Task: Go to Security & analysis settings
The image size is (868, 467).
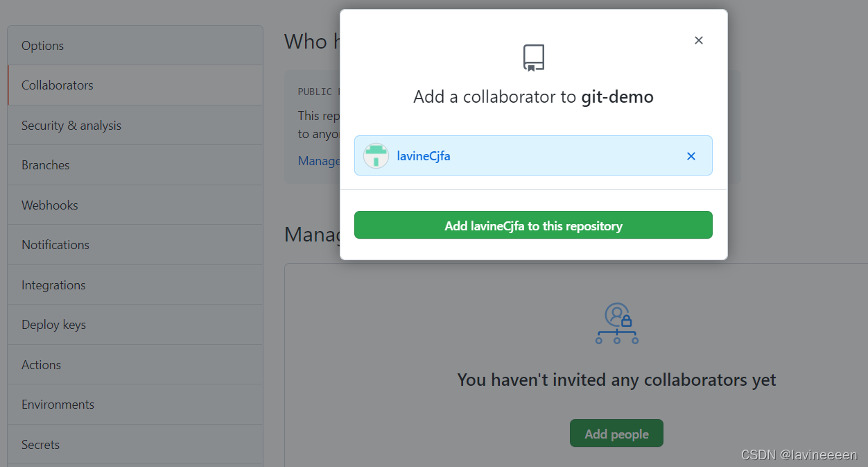Action: (135, 126)
